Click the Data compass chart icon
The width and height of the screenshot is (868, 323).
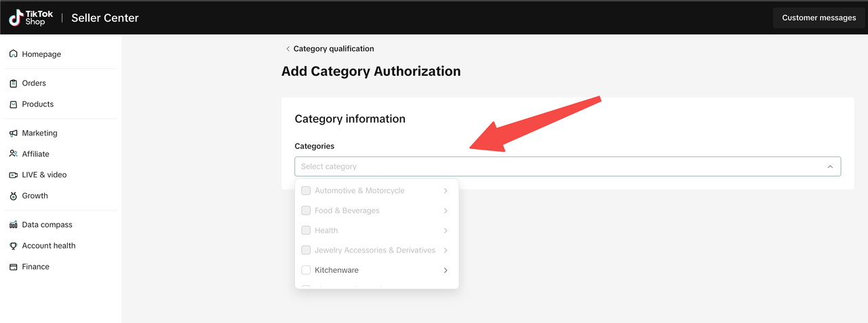click(14, 225)
